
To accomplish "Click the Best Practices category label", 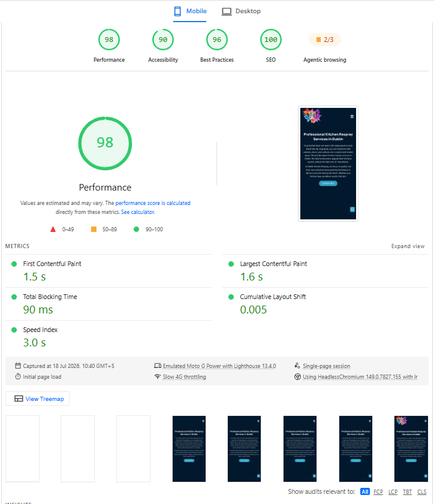I will tap(217, 60).
